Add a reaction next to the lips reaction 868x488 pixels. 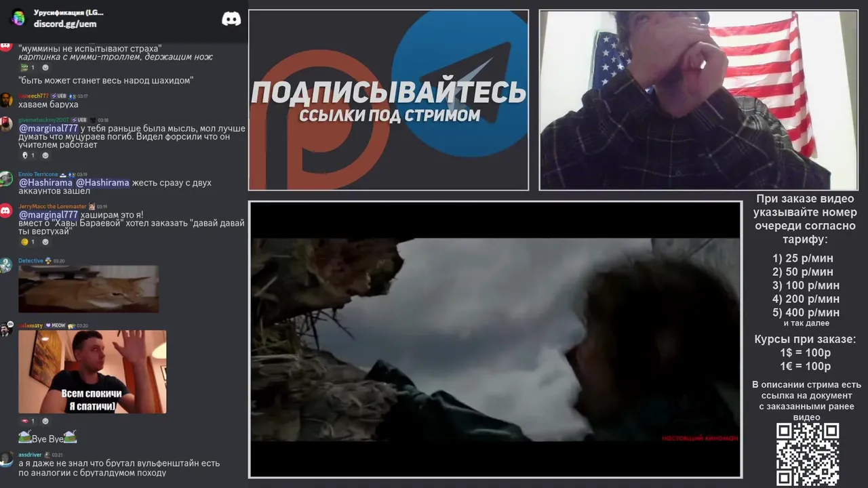pyautogui.click(x=45, y=422)
